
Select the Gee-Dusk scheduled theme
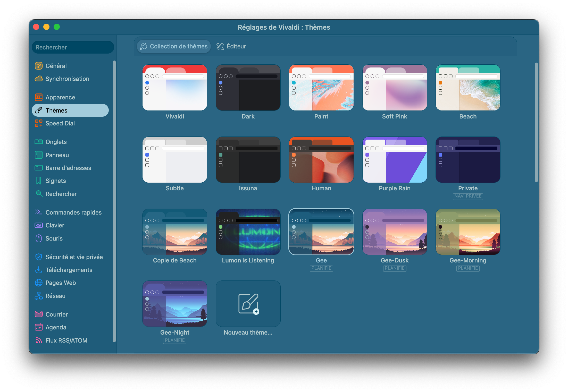395,232
